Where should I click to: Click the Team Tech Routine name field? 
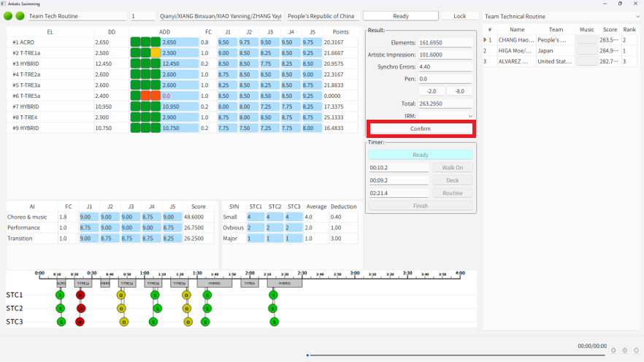click(77, 16)
